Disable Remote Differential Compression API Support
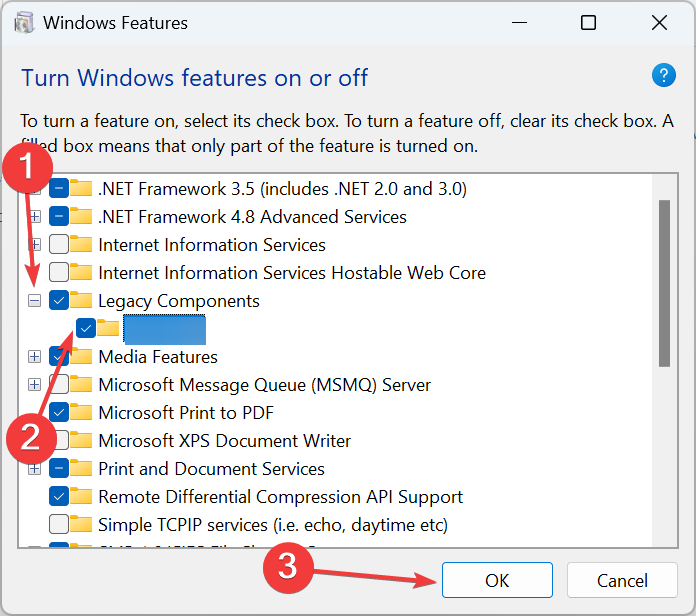 (x=58, y=497)
